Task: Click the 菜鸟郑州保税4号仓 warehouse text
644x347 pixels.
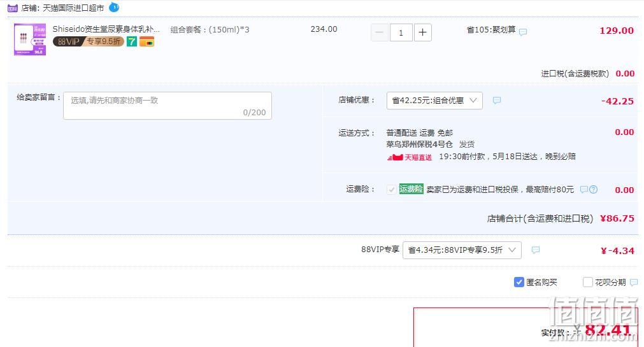Action: pos(419,144)
